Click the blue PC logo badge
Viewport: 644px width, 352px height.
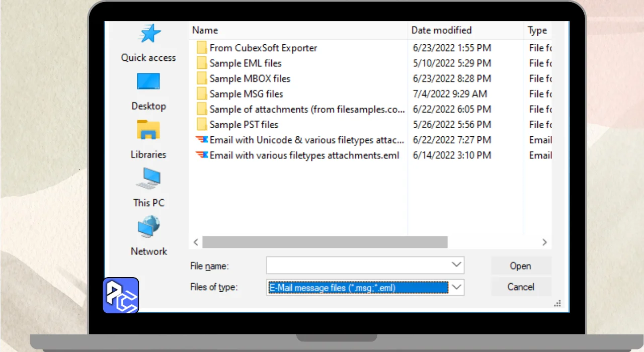coord(121,296)
